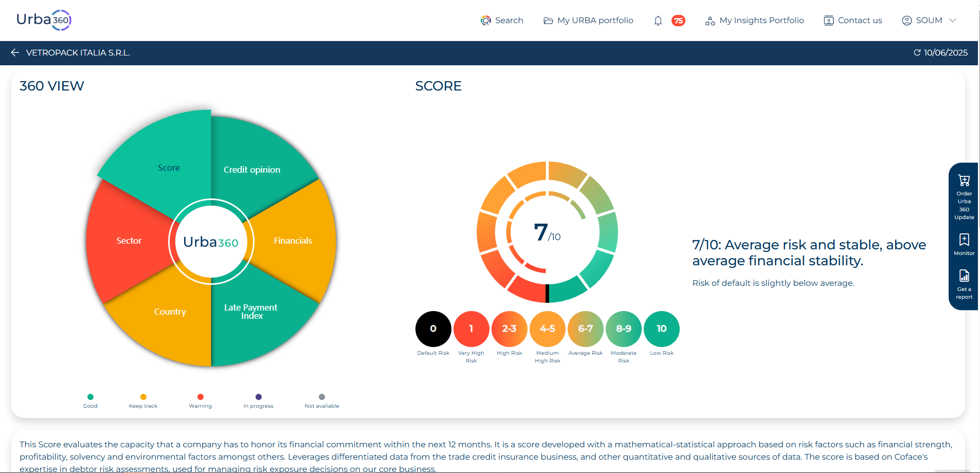
Task: Click the Contact us icon
Action: (828, 21)
